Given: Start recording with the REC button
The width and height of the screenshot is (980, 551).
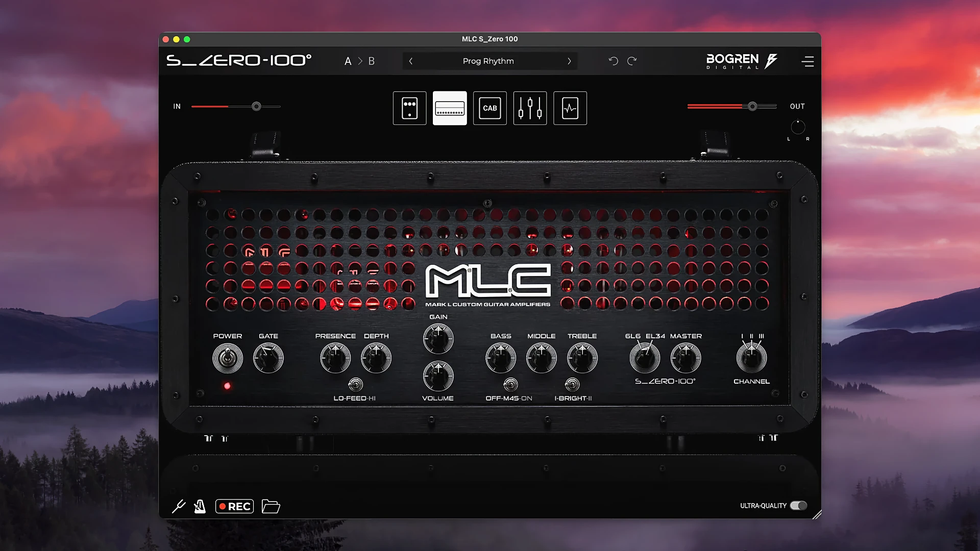Looking at the screenshot, I should click(x=234, y=506).
